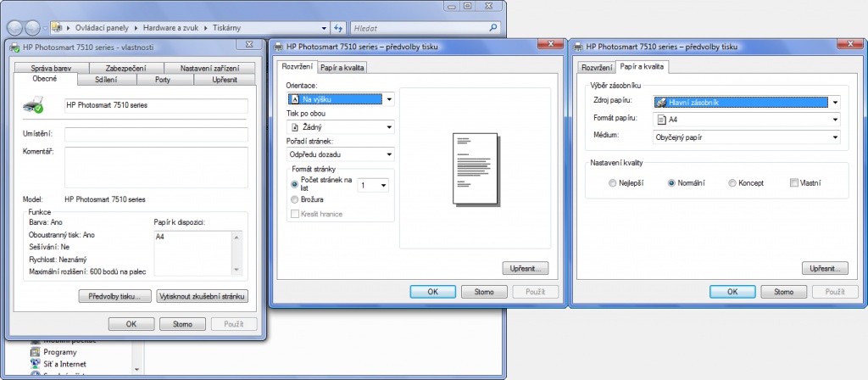Open the Orientace dropdown
868x380 pixels.
click(389, 100)
